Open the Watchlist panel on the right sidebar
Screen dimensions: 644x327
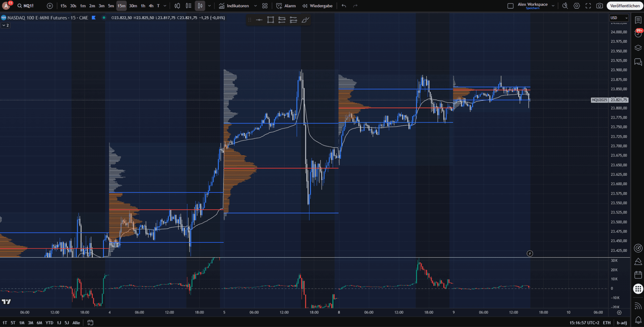tap(638, 20)
